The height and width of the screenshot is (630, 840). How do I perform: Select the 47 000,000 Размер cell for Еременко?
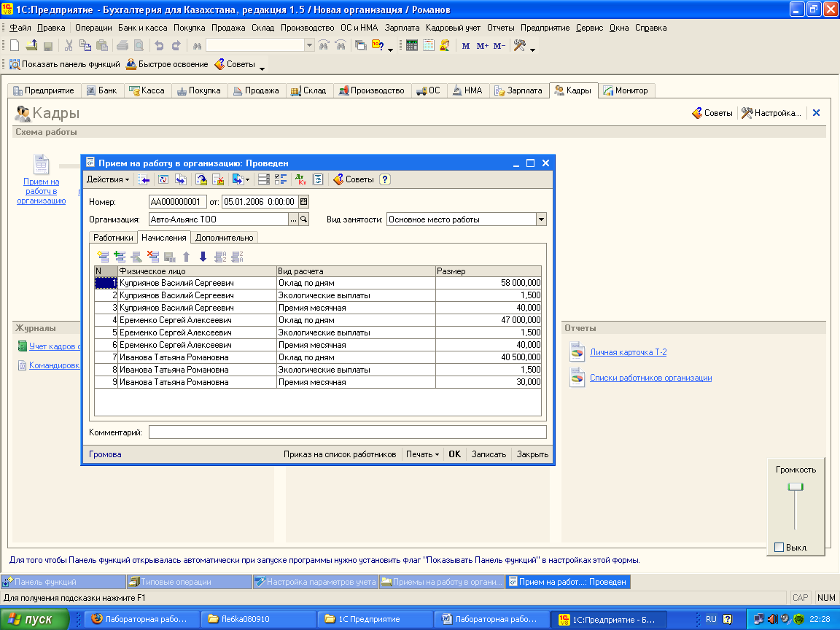(488, 320)
